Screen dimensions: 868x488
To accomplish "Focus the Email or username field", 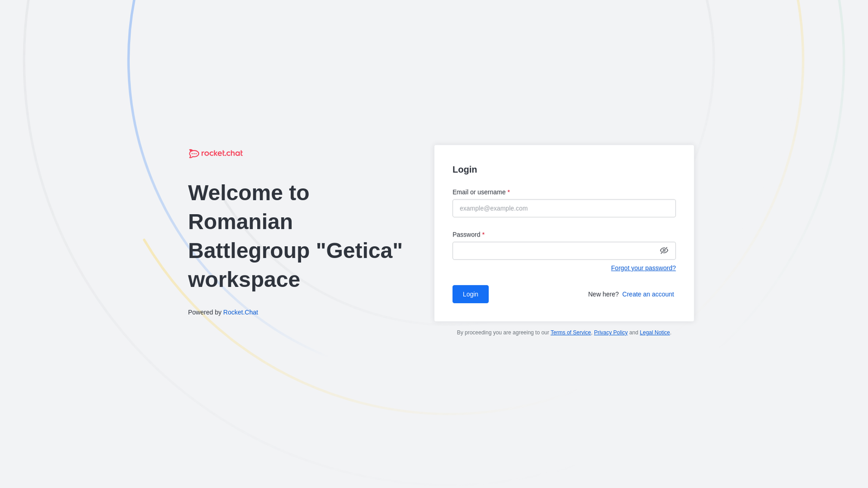I will (x=564, y=208).
